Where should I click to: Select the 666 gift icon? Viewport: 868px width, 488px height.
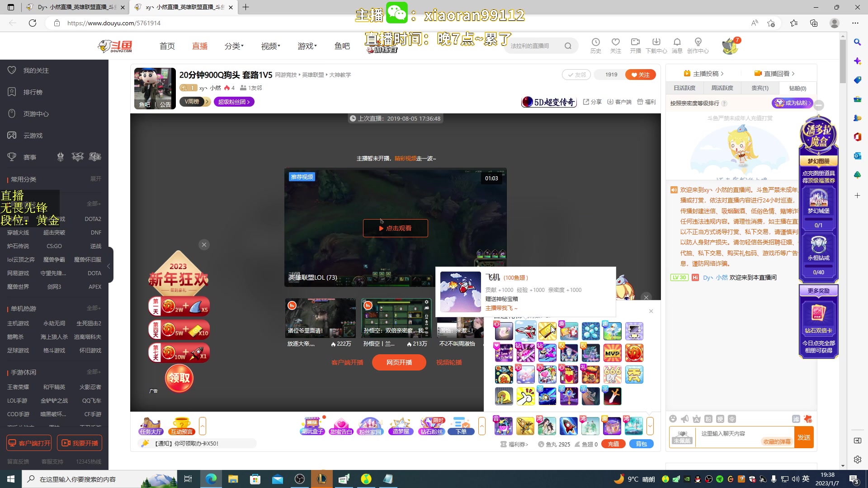(x=612, y=375)
